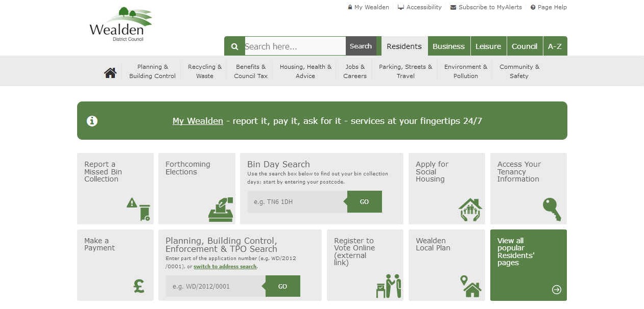Open Benefits & Council Tax menu

pos(251,71)
